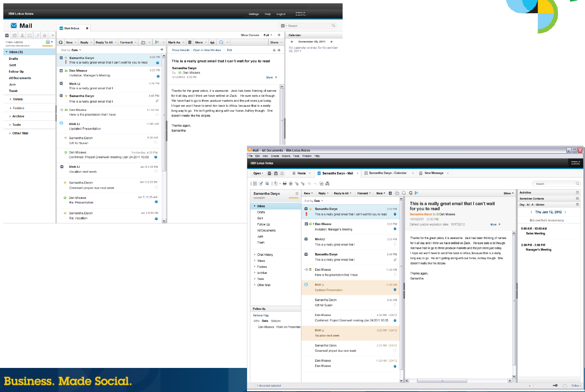Image resolution: width=585 pixels, height=392 pixels.
Task: Click Show Console in web mail
Action: click(250, 35)
